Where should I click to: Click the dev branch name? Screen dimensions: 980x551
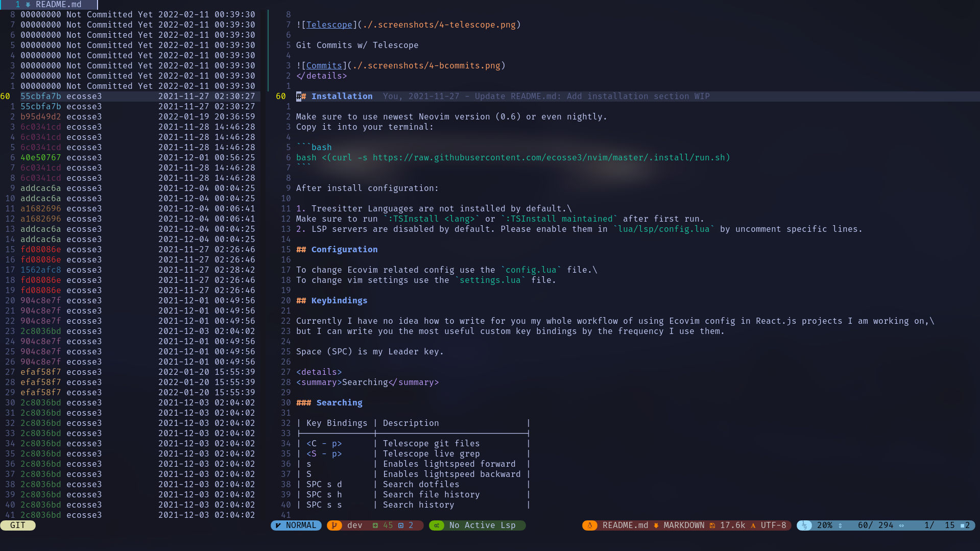coord(355,525)
